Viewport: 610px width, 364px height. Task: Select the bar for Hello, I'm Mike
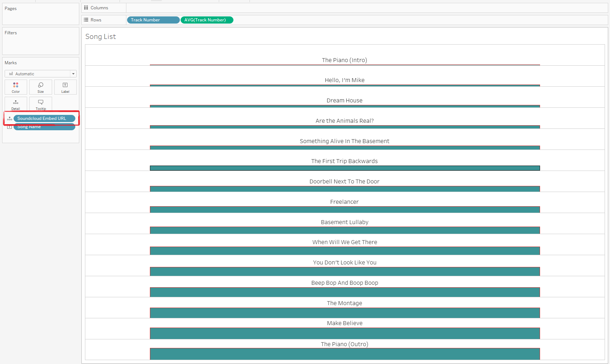(345, 85)
